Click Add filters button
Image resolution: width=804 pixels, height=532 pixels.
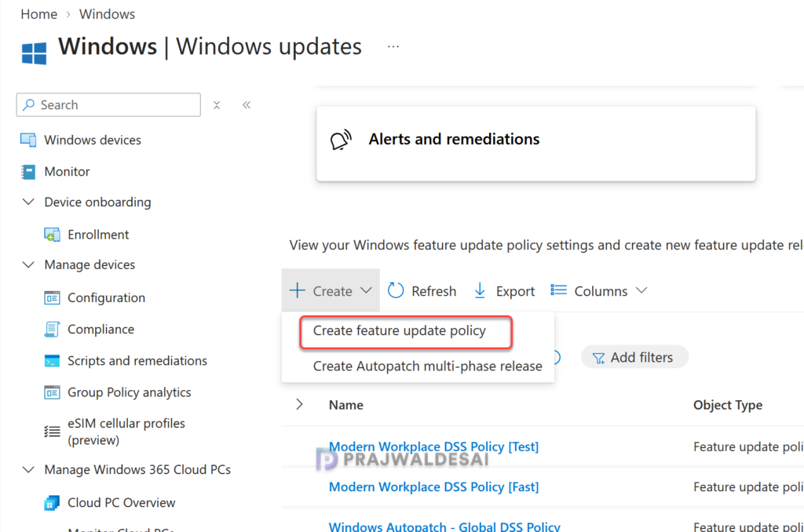(634, 357)
